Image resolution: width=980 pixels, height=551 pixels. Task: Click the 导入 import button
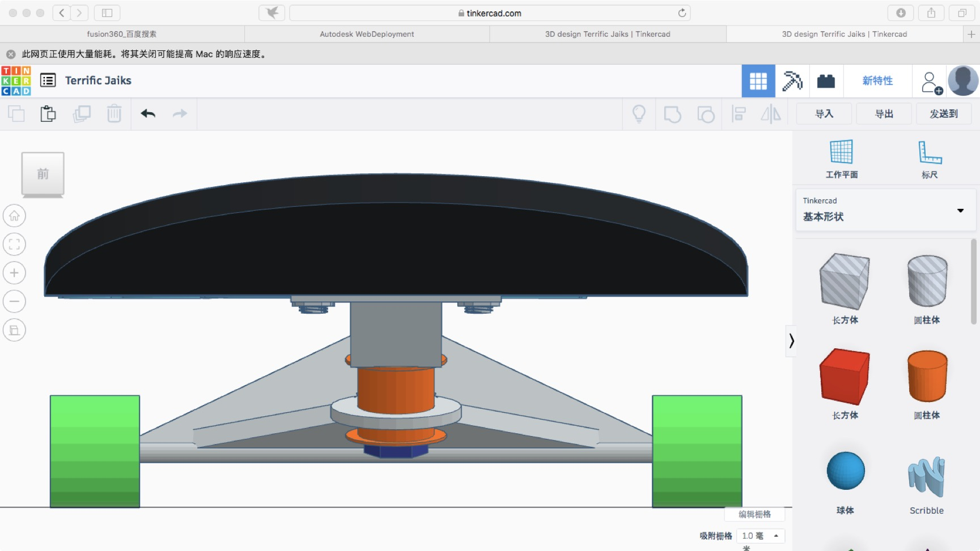[824, 114]
